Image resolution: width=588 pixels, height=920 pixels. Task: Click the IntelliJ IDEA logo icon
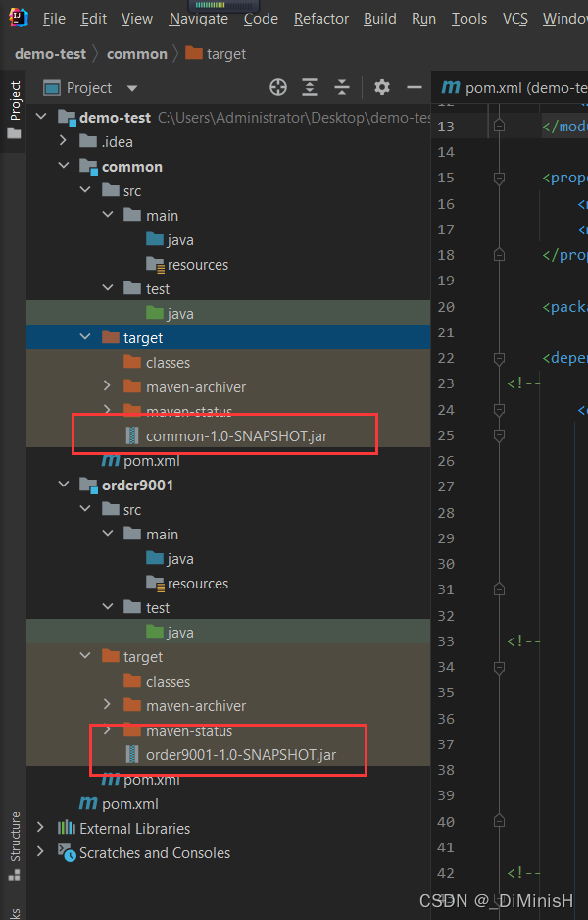coord(18,18)
